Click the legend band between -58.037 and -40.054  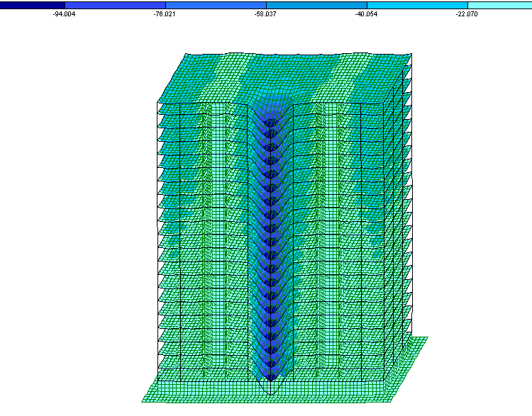point(316,4)
